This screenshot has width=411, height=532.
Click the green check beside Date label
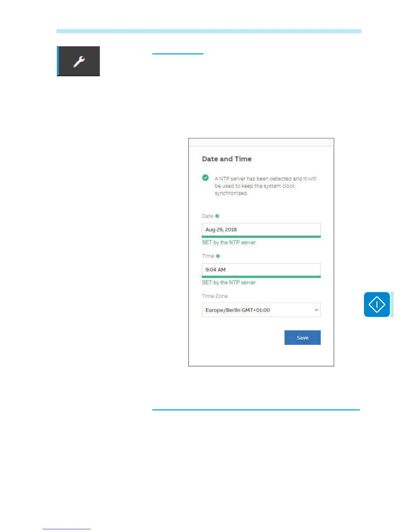point(217,216)
